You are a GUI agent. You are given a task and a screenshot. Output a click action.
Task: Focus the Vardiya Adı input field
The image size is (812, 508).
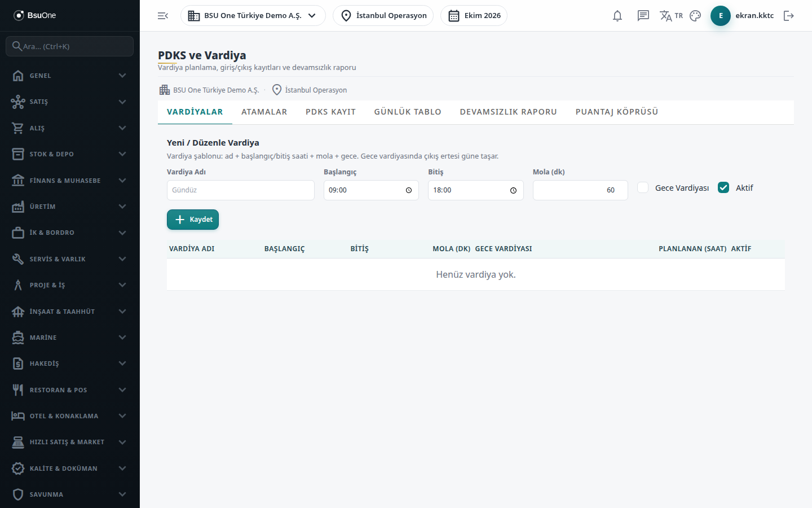coord(241,190)
